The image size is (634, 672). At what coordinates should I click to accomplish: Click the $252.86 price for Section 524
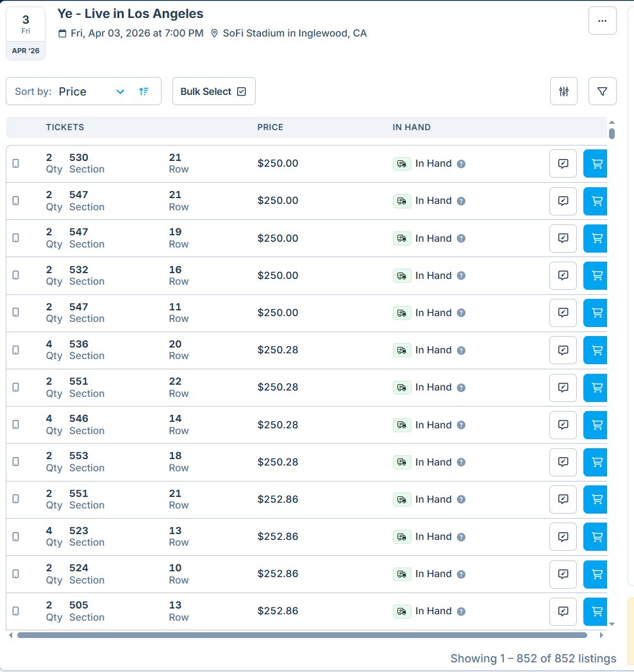pos(278,574)
